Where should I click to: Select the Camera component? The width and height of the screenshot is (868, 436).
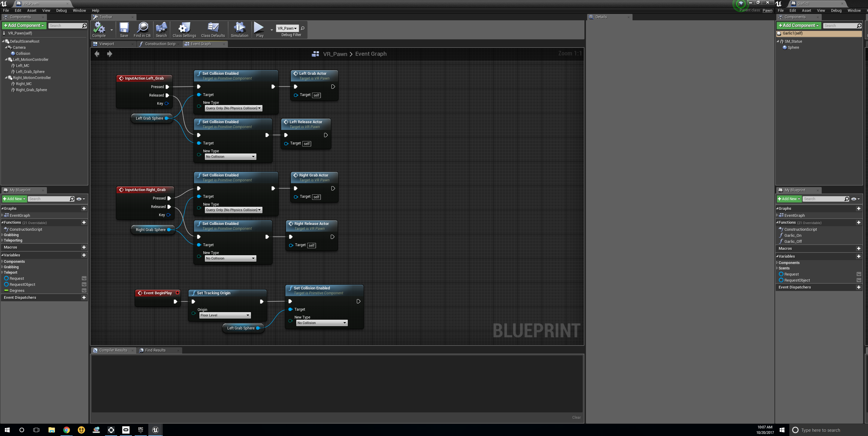(19, 48)
